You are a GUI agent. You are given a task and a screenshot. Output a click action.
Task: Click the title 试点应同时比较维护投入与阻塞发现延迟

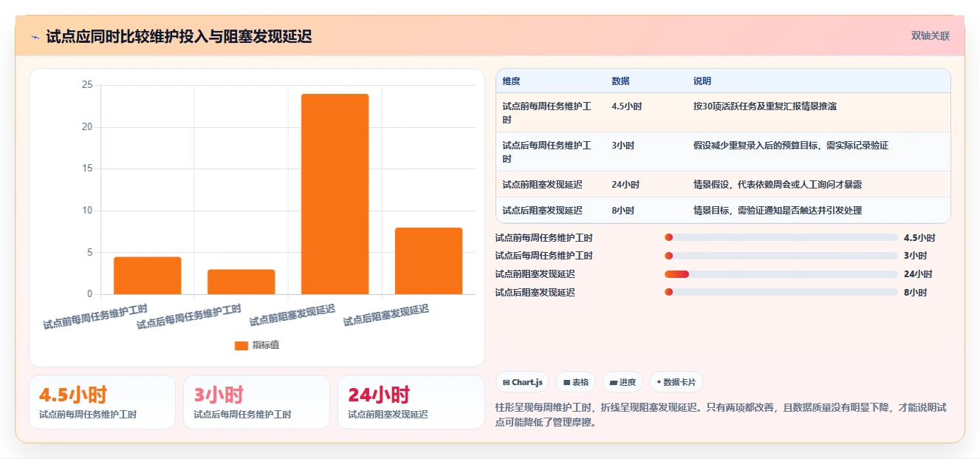[x=179, y=36]
